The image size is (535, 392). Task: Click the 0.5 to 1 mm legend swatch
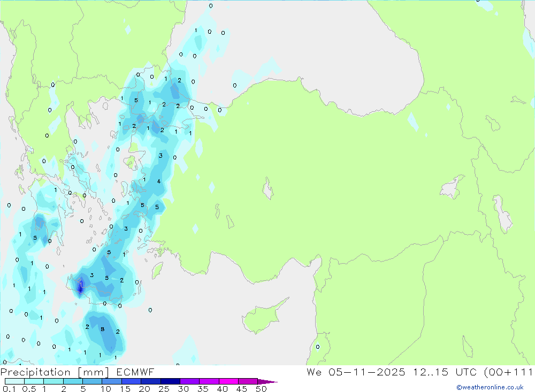point(34,381)
